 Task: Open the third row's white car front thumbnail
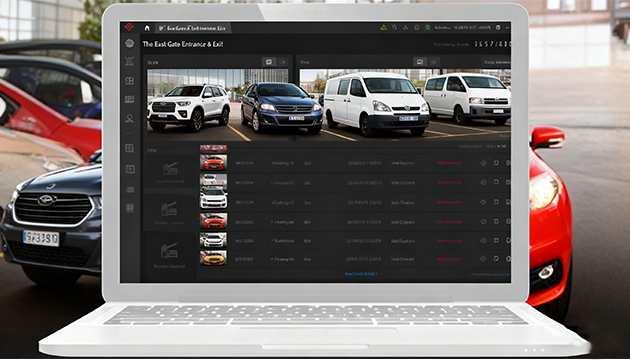click(x=213, y=200)
